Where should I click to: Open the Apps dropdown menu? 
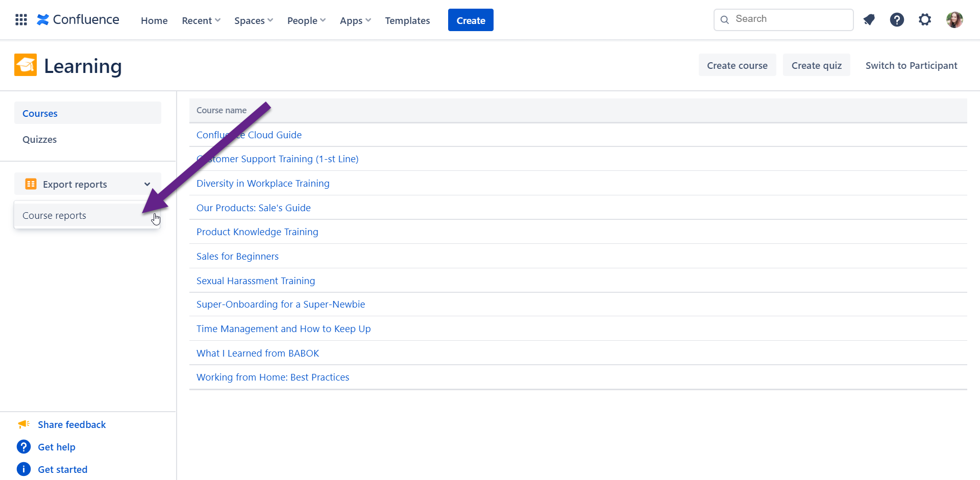pyautogui.click(x=355, y=20)
